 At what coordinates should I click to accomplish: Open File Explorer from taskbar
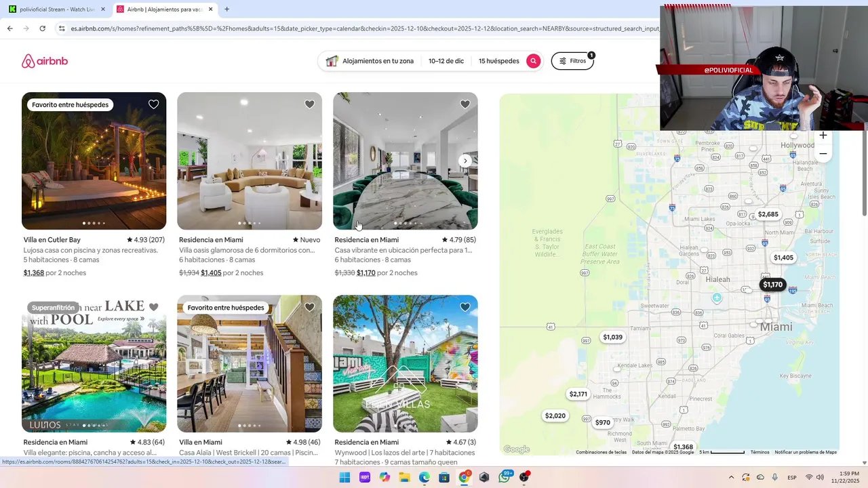404,477
